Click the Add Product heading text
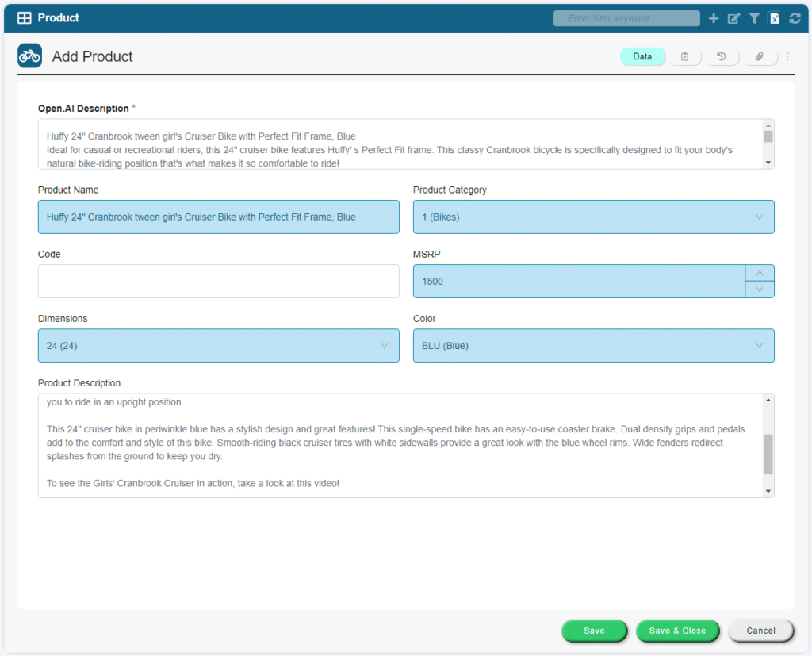 pyautogui.click(x=92, y=56)
